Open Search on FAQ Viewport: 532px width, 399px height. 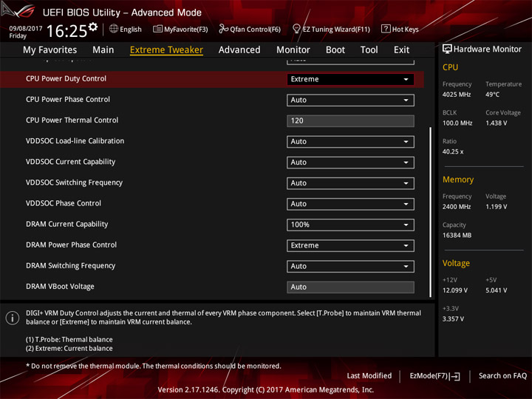[x=502, y=375]
